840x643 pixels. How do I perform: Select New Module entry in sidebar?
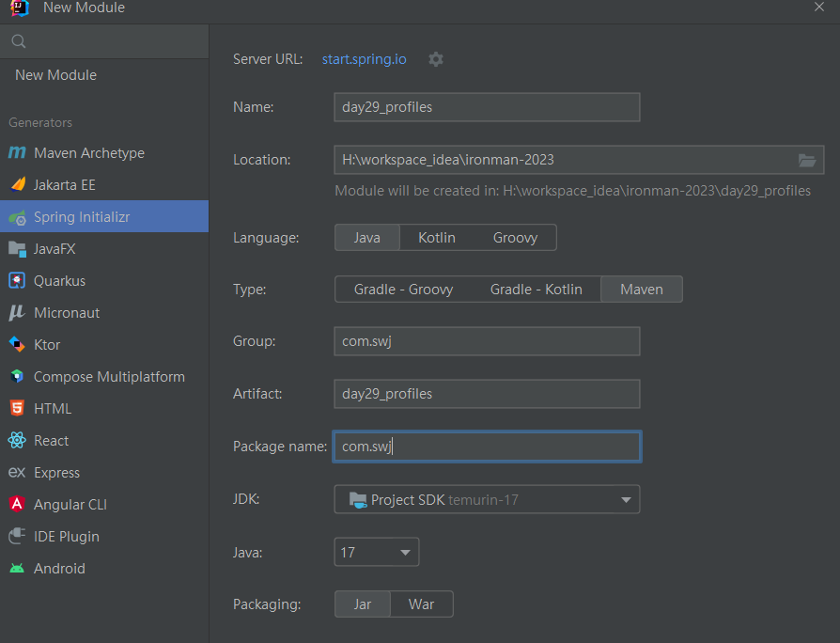tap(104, 75)
